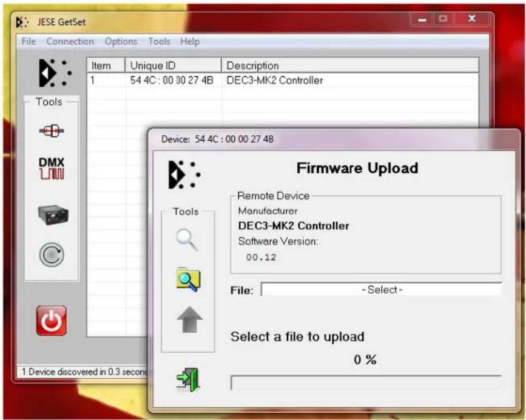Image resolution: width=526 pixels, height=420 pixels.
Task: Click the red power button icon
Action: click(52, 321)
